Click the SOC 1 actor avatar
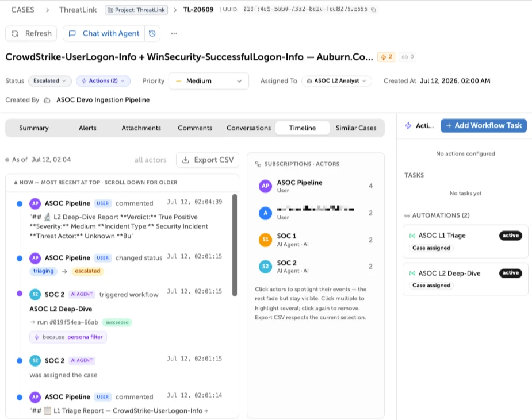The height and width of the screenshot is (420, 532). coord(265,240)
